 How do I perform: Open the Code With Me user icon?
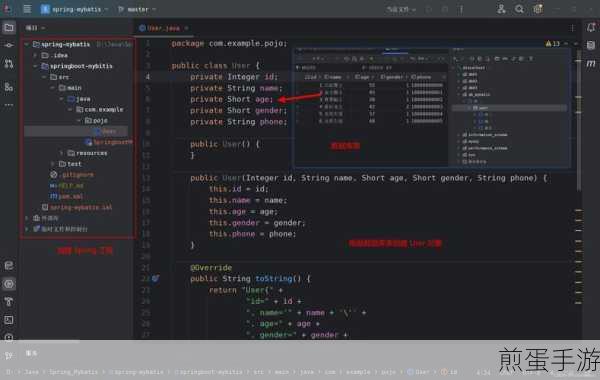pos(501,9)
